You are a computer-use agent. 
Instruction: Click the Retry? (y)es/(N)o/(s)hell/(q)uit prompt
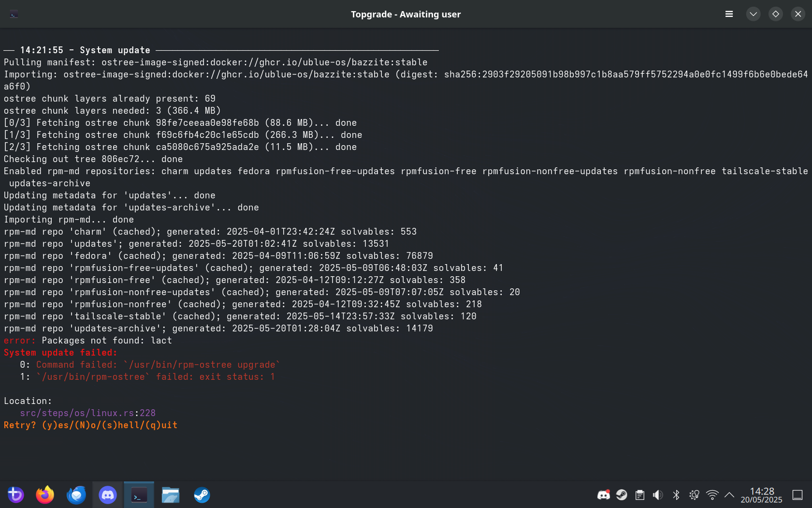(x=91, y=425)
